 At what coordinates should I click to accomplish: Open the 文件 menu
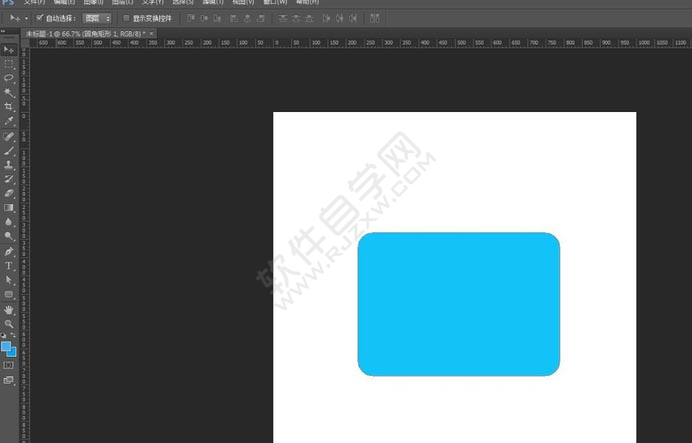[34, 2]
